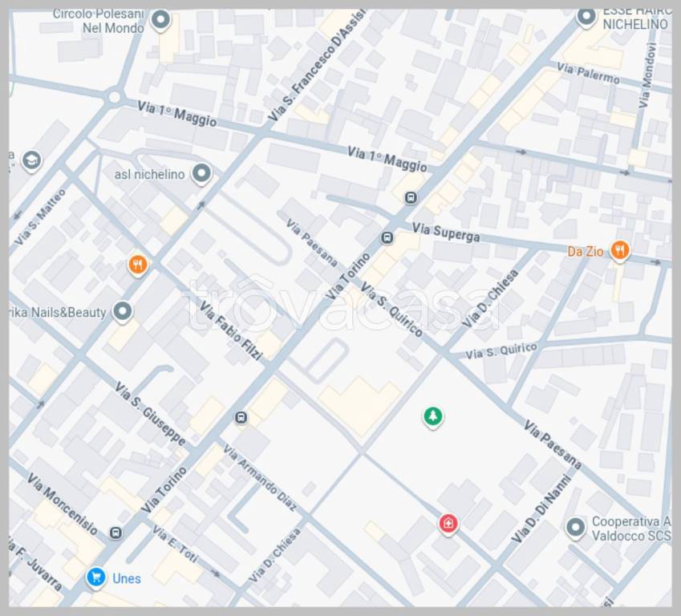Select the red hospital marker
The image size is (681, 616).
(x=448, y=524)
